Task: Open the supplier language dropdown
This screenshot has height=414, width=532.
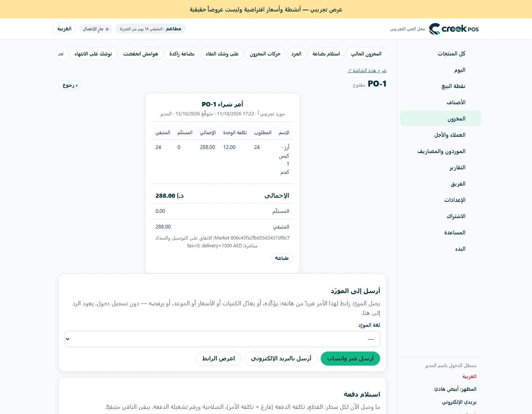Action: click(222, 339)
